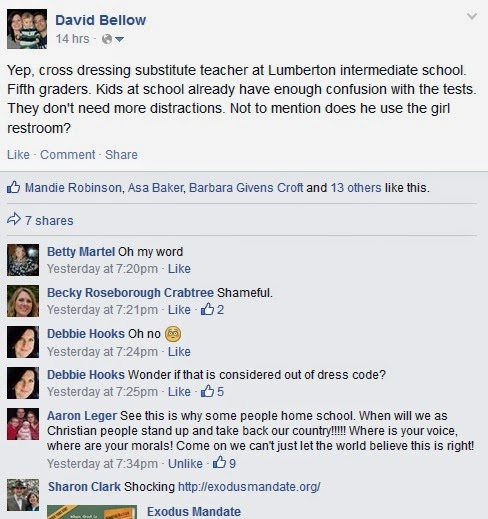Image resolution: width=488 pixels, height=519 pixels.
Task: Open the 13 others likes list
Action: coord(356,188)
